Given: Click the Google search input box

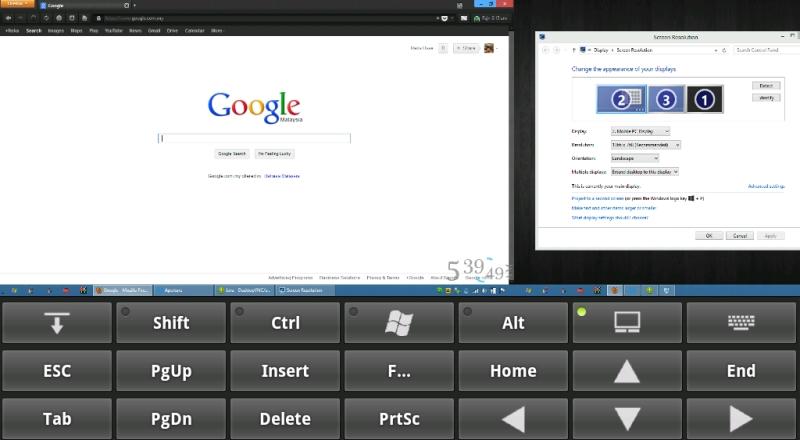Looking at the screenshot, I should pyautogui.click(x=254, y=138).
